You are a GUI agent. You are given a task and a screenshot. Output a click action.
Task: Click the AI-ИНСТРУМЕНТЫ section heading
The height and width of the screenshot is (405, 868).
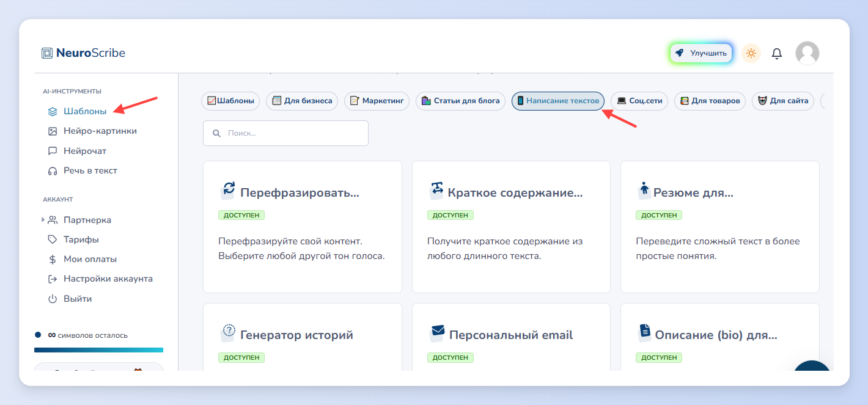72,91
